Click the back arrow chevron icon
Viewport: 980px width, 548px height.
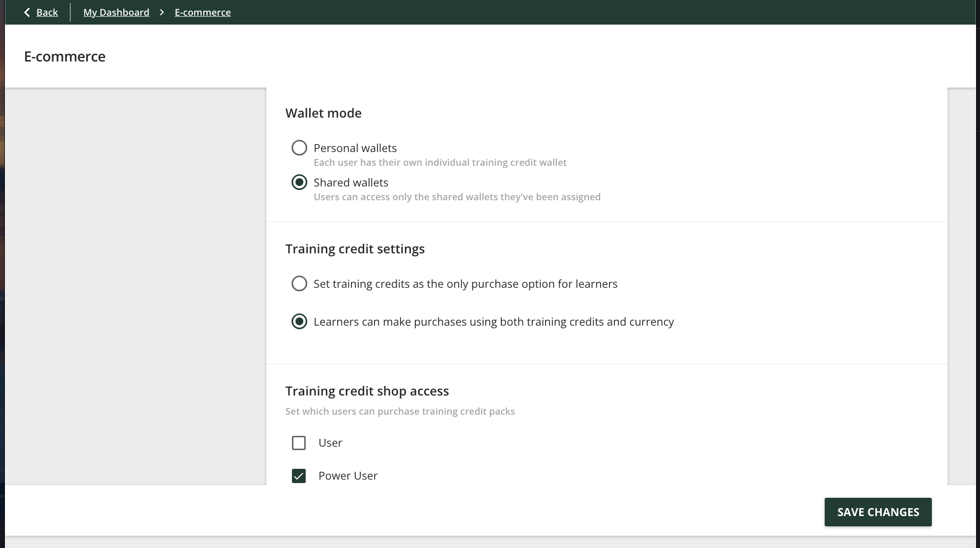[27, 12]
